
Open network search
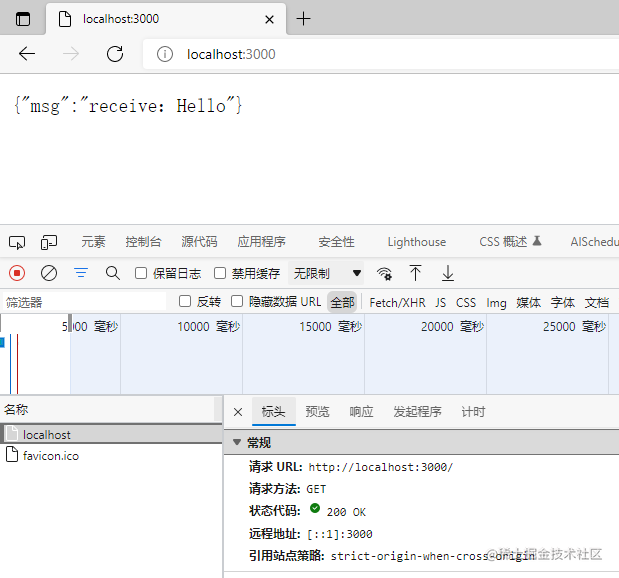[113, 273]
